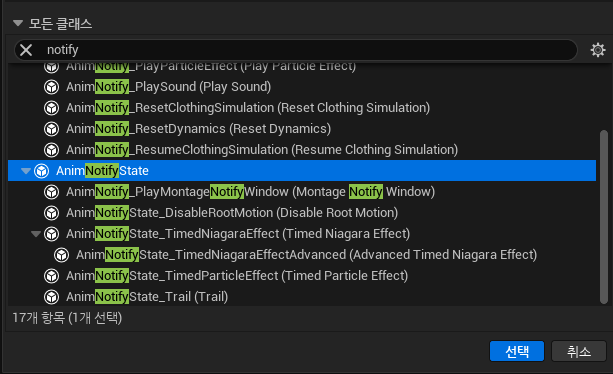
Task: Click the 모든 클래스 header label
Action: pos(61,24)
